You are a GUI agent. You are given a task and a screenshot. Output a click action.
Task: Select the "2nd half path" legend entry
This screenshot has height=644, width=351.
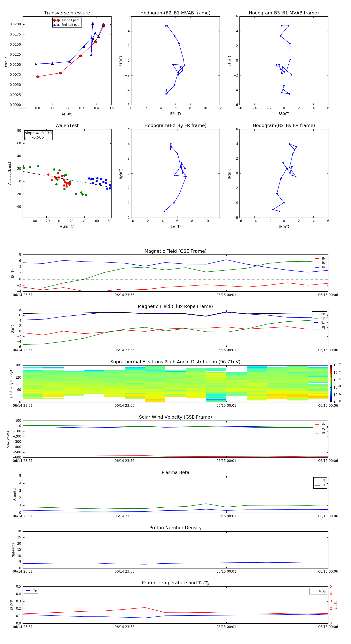[67, 25]
